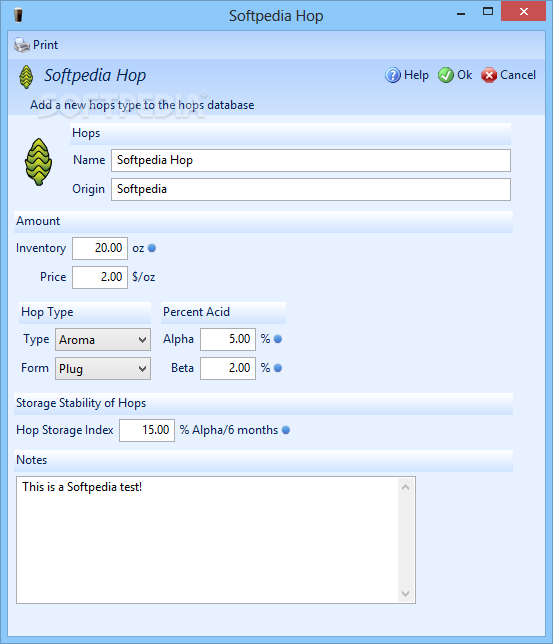Maximize the Softpedia Hop window
Image resolution: width=553 pixels, height=644 pixels.
[x=488, y=12]
